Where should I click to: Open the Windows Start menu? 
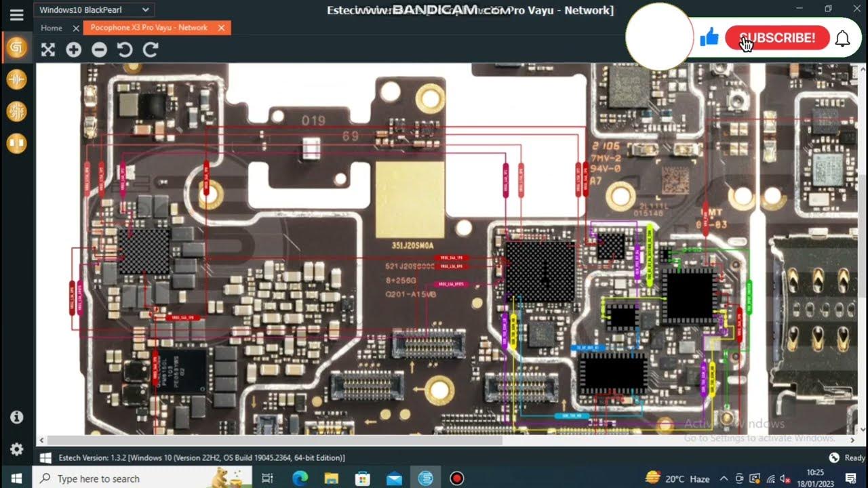tap(16, 479)
